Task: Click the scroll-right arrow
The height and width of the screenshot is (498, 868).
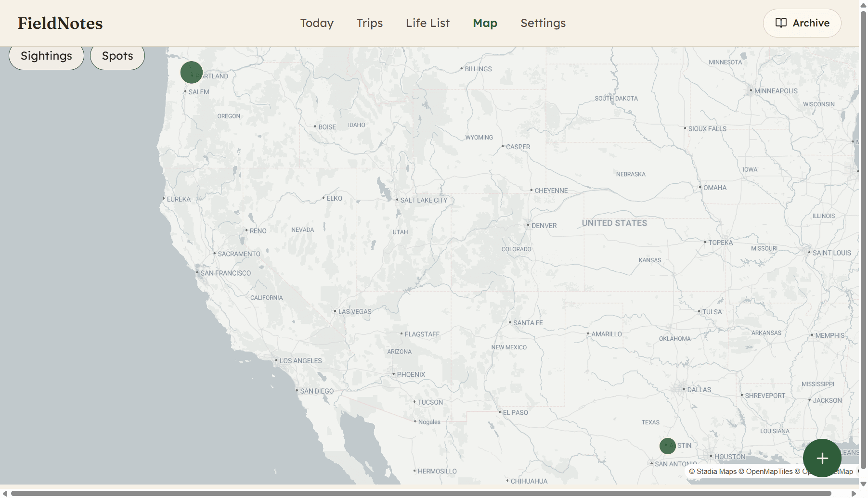Action: (854, 493)
